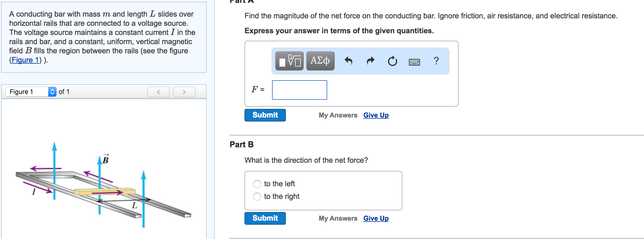The image size is (644, 239).
Task: Open Figure 1 from the problem text link
Action: point(25,60)
